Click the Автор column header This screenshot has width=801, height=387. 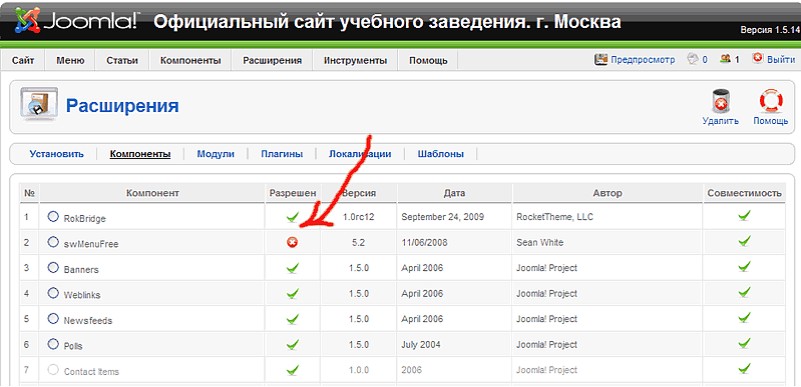tap(607, 193)
